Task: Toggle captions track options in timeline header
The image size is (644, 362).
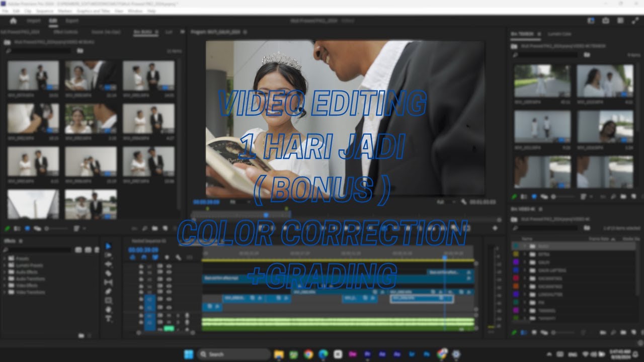Action: pyautogui.click(x=189, y=257)
